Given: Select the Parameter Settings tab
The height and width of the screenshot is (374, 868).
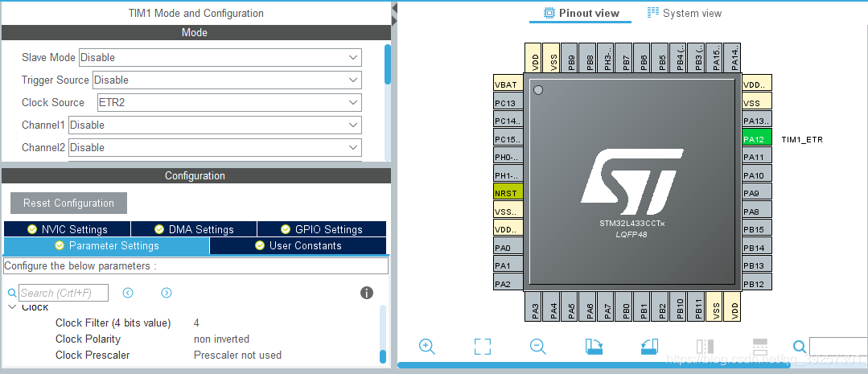Looking at the screenshot, I should pyautogui.click(x=106, y=245).
